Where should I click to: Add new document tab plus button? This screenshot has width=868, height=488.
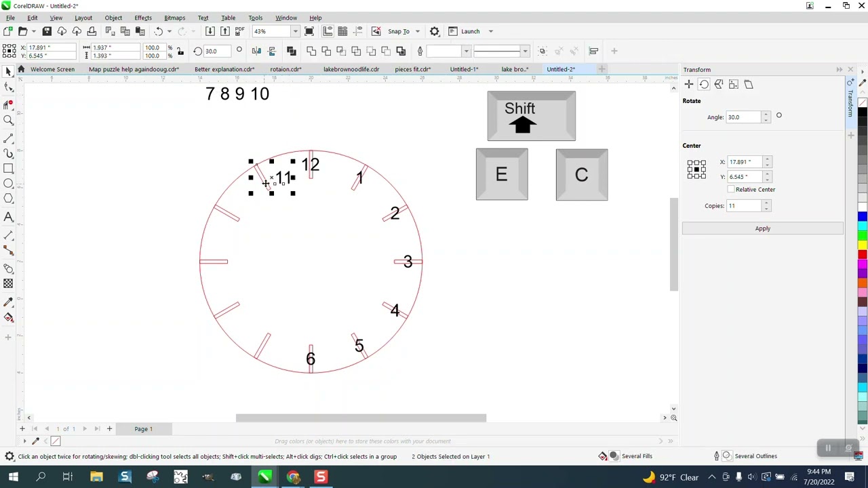click(601, 69)
